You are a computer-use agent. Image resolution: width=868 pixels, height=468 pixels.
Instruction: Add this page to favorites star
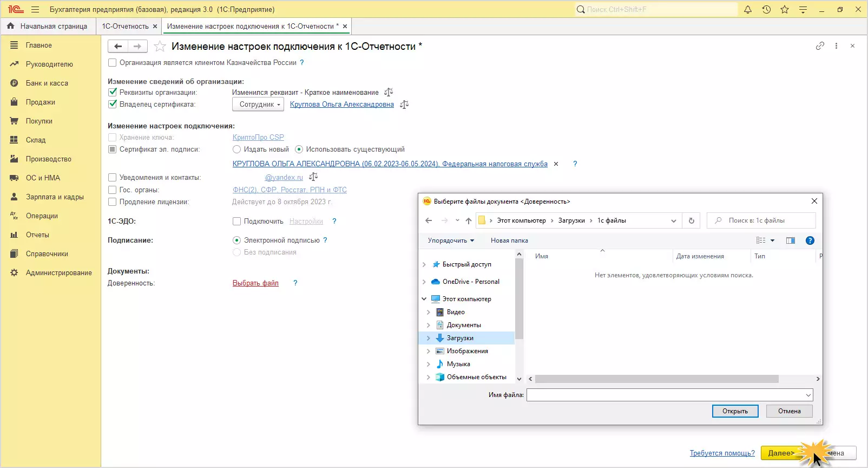click(160, 47)
